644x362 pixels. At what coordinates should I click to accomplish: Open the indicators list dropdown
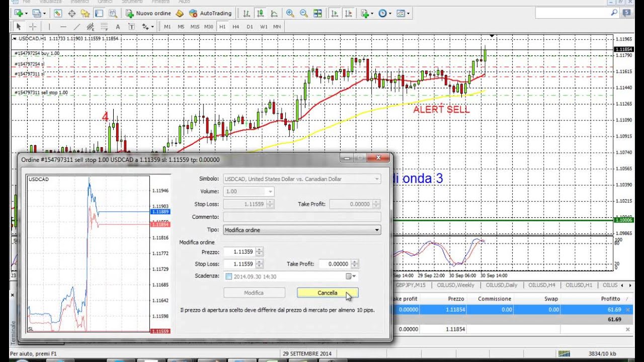pos(367,13)
